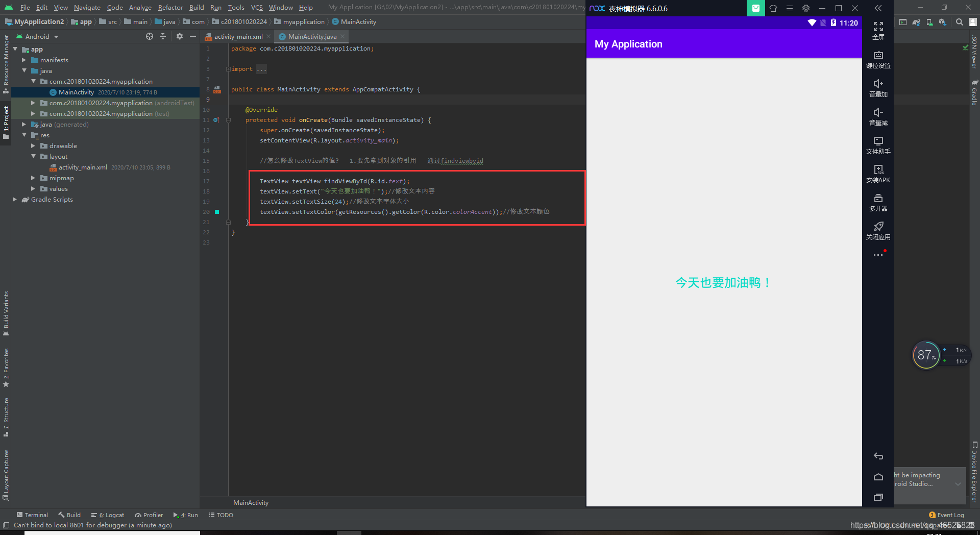Open the Terminal tool window

point(32,515)
